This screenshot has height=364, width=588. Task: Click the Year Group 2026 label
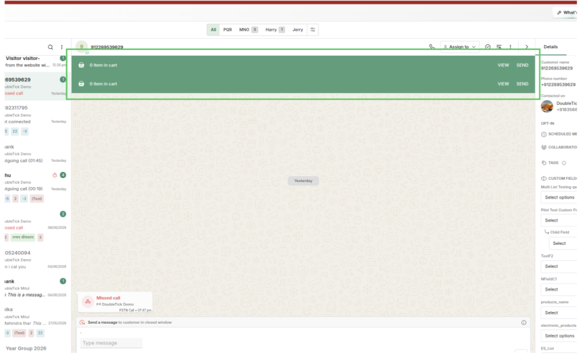[x=26, y=348]
